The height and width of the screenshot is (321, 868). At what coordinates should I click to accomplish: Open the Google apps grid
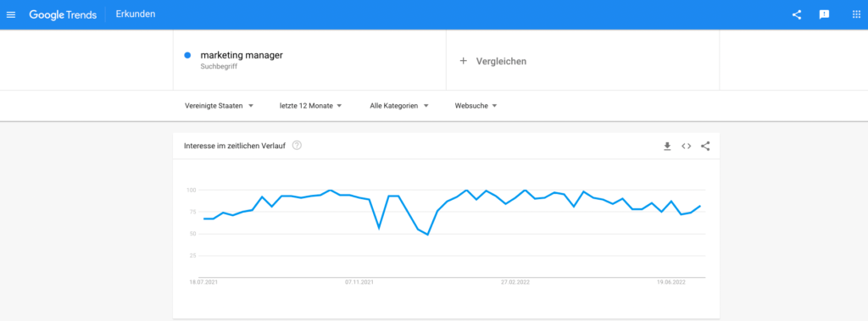pyautogui.click(x=856, y=14)
